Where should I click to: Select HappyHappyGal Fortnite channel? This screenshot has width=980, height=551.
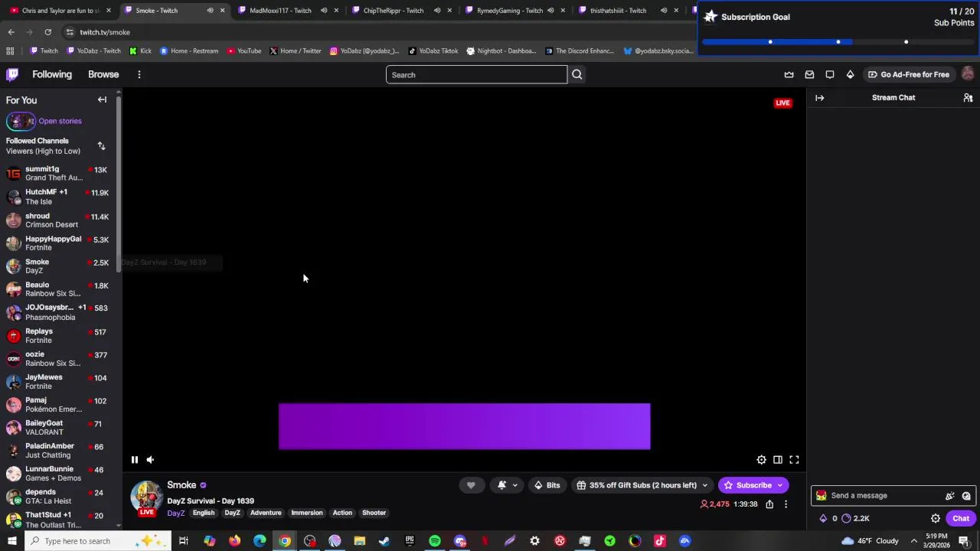point(59,243)
